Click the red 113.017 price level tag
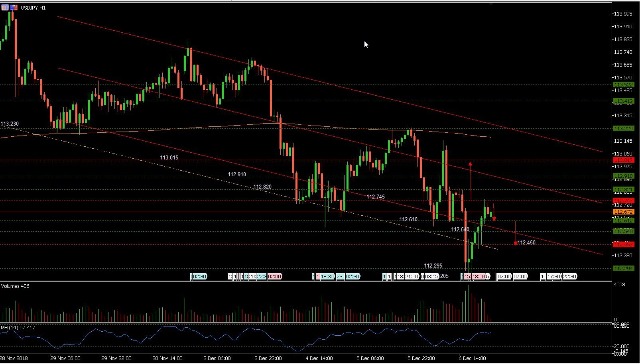The width and height of the screenshot is (640, 364). pos(623,160)
